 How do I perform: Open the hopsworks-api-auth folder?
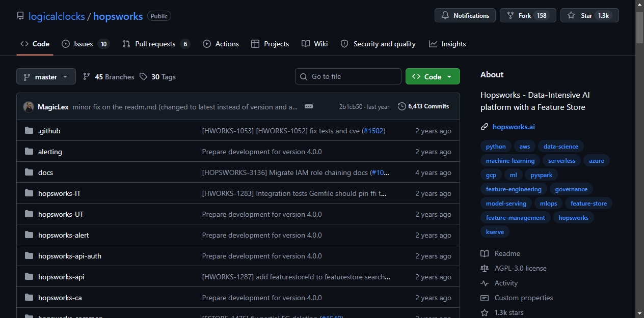(70, 256)
